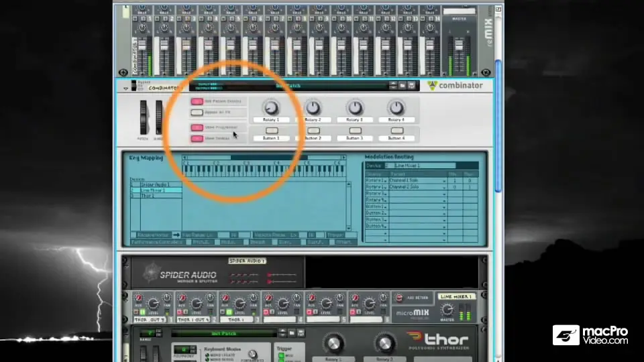Click the Rotary 2 knob on Combinator

click(x=313, y=107)
